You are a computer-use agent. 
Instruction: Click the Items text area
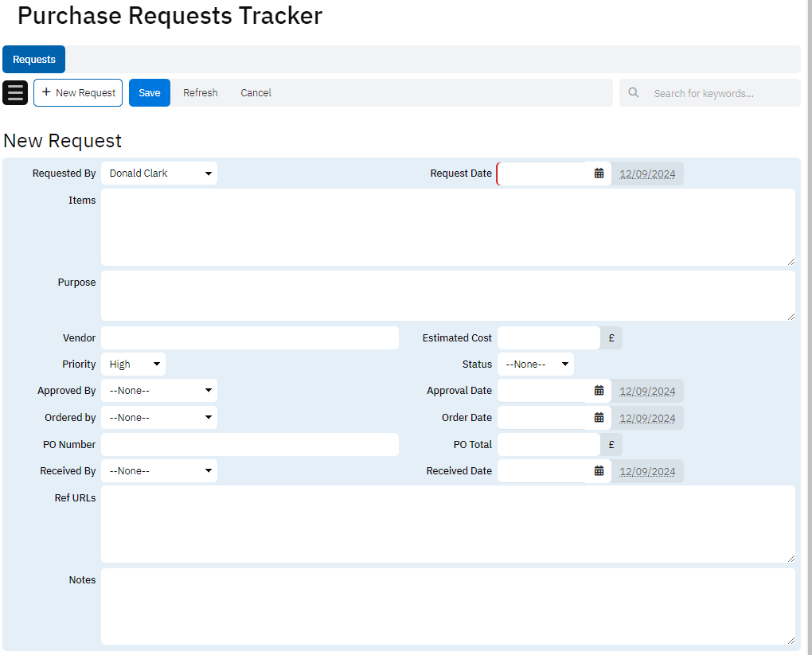pos(447,227)
